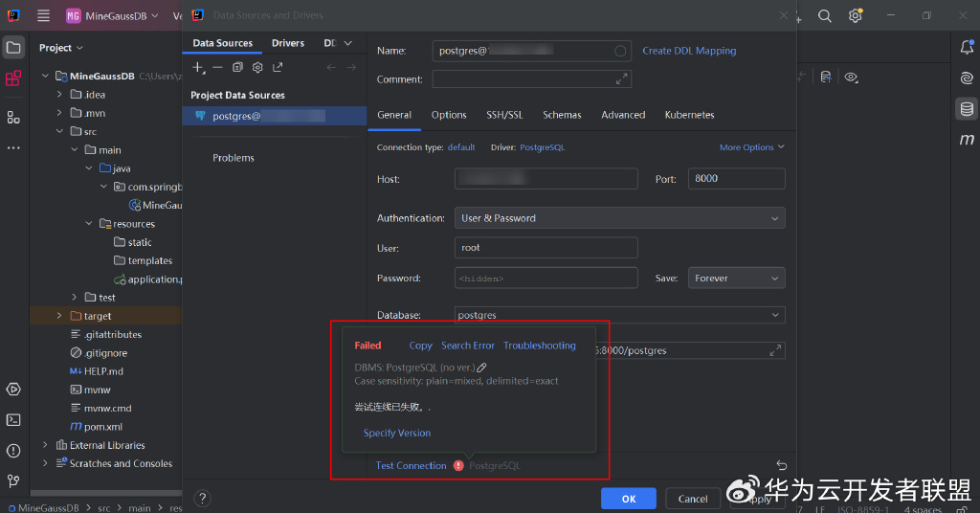Image resolution: width=980 pixels, height=513 pixels.
Task: Click the make global export icon
Action: (x=278, y=68)
